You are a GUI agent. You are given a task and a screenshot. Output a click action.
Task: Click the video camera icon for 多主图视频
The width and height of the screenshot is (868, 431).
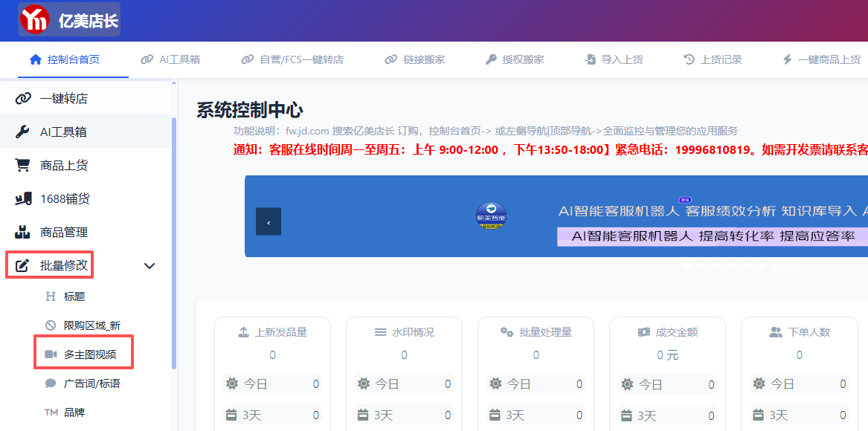pos(51,354)
